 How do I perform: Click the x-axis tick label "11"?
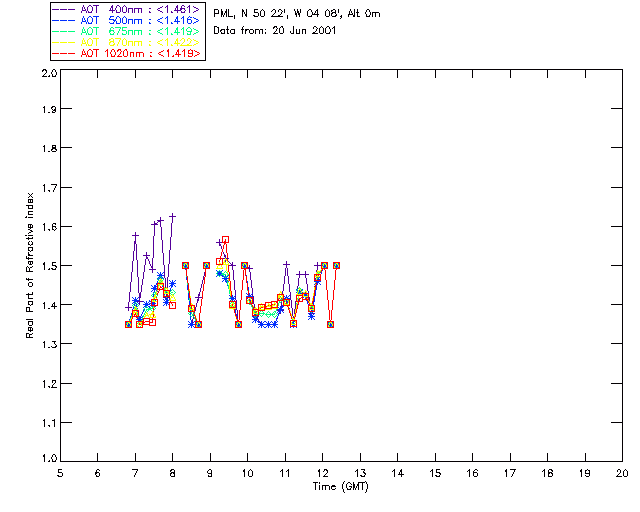tap(285, 473)
